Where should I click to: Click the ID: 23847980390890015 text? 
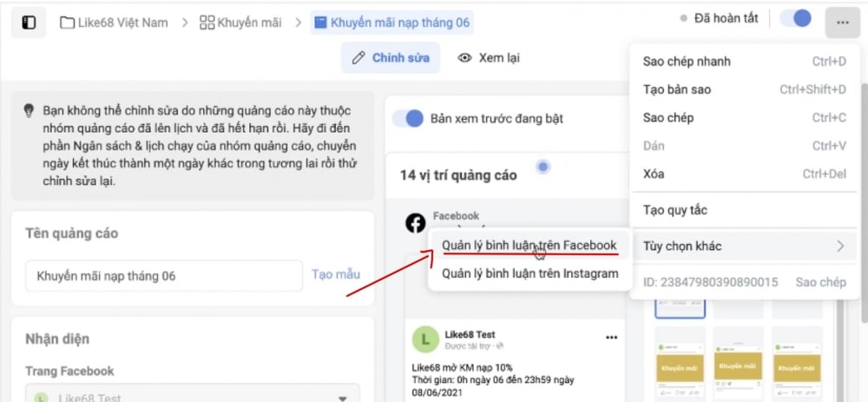[x=710, y=282]
